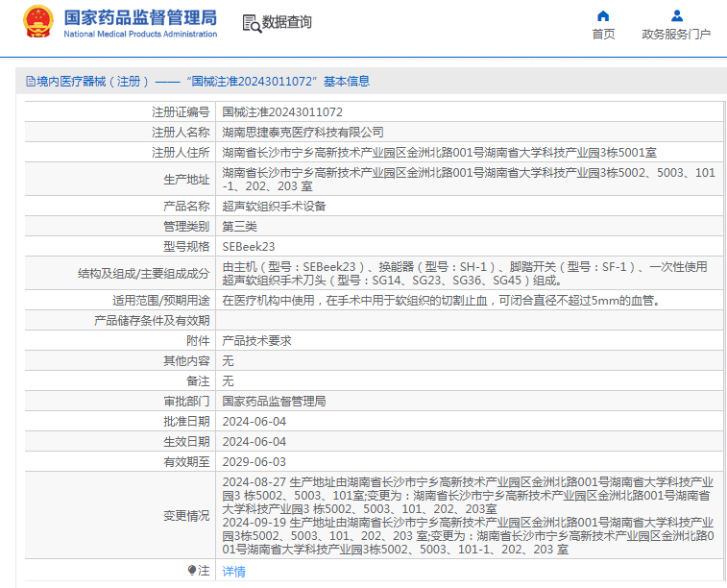Click the 备注 label
Viewport: 727px width, 588px height.
pos(198,381)
